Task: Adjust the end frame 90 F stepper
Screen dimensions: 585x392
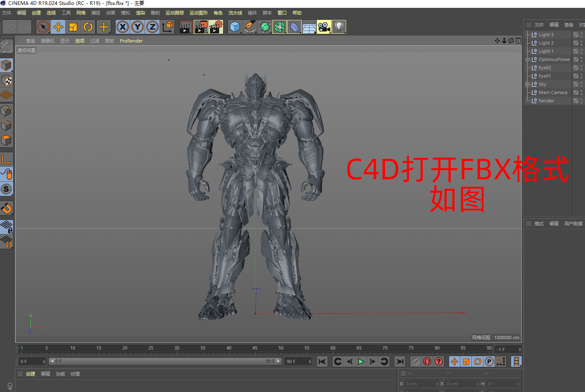Action: (310, 361)
